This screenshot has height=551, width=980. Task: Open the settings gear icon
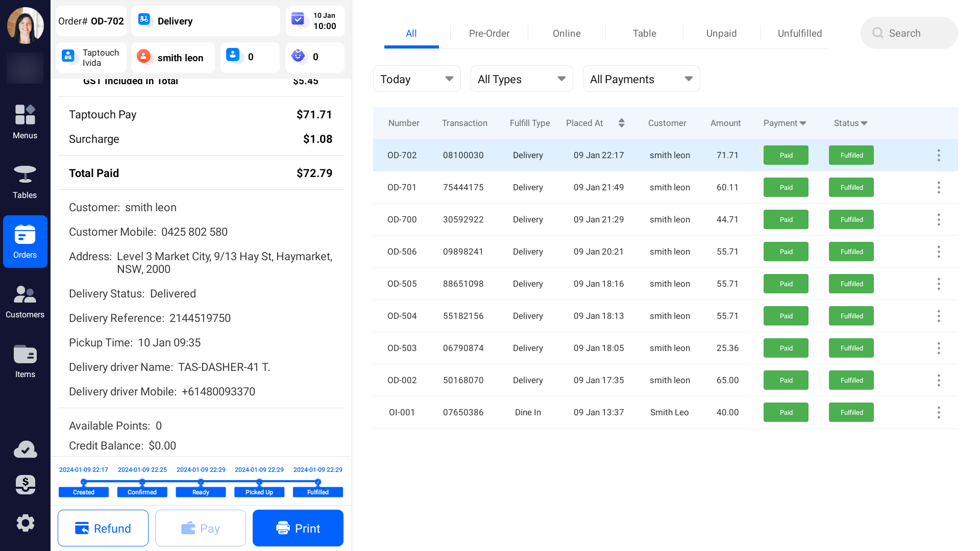click(x=25, y=523)
